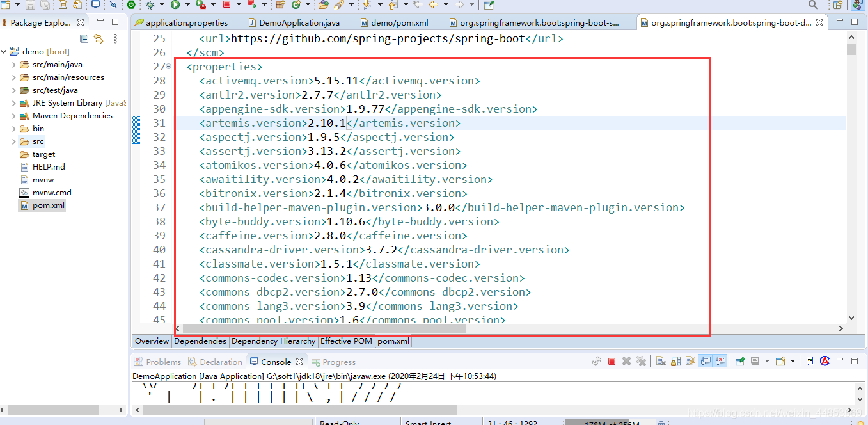Open the Debug dropdown arrow in toolbar

[x=162, y=4]
